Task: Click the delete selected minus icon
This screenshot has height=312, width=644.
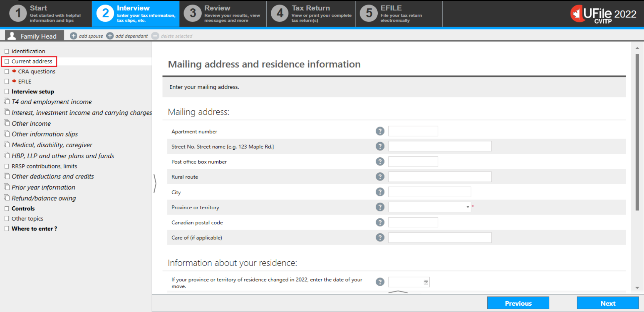Action: coord(155,36)
